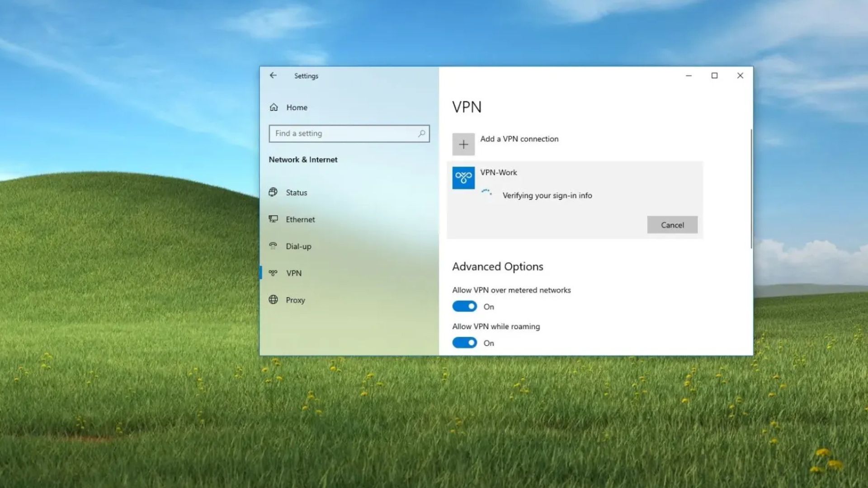
Task: Click the plus icon to add VPN
Action: (463, 144)
